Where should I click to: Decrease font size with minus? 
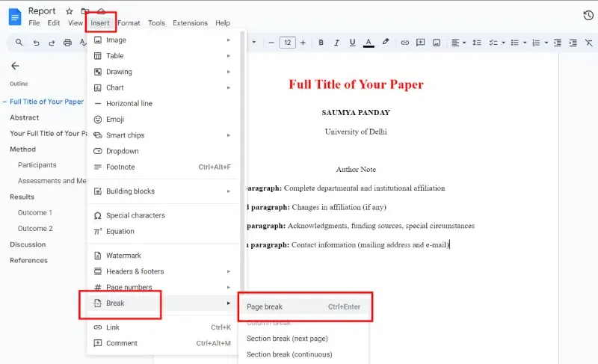[271, 43]
